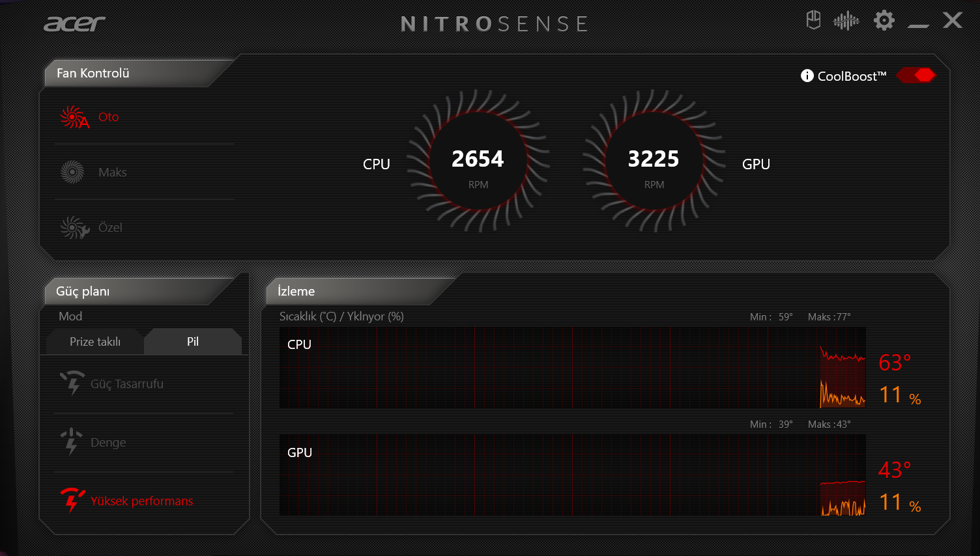Click the Maks :77° CPU reading
Screen dimensions: 980x556
point(829,317)
